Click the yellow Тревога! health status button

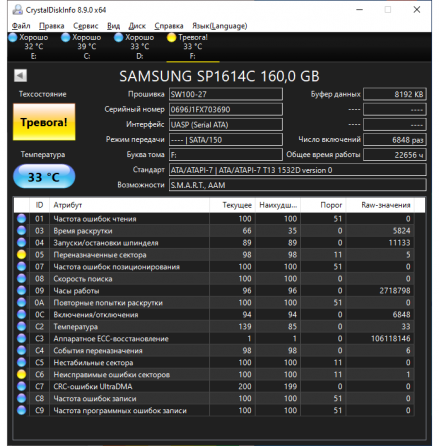coord(44,122)
